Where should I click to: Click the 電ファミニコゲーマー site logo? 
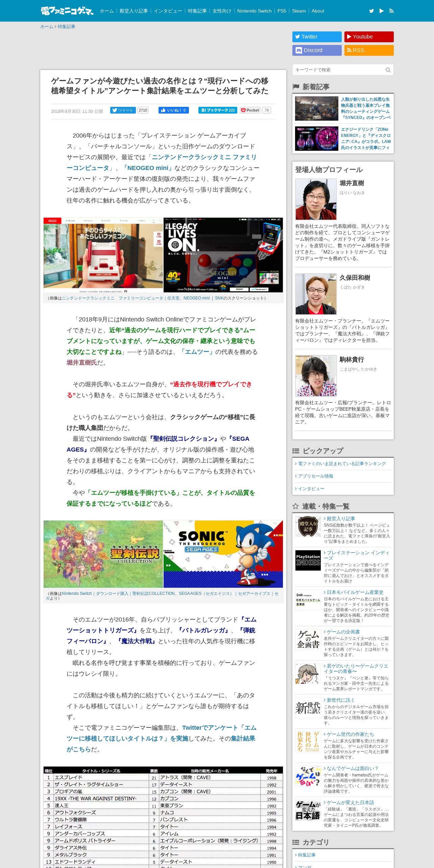pyautogui.click(x=67, y=11)
